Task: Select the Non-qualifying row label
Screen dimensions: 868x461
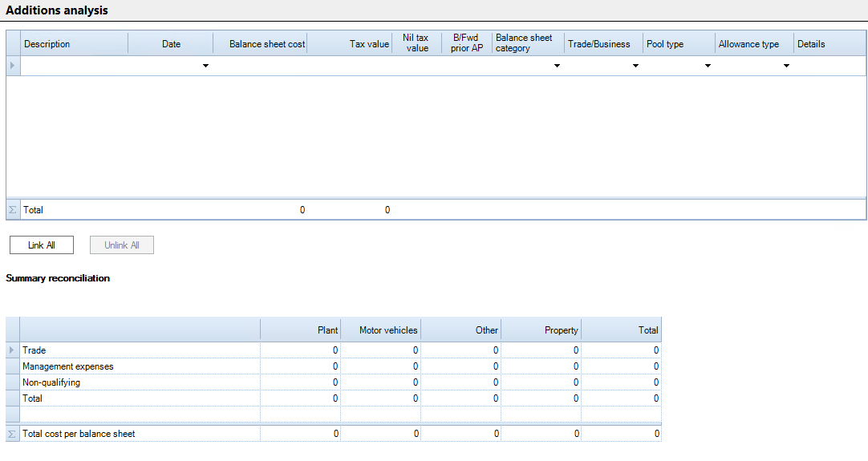Action: click(51, 382)
